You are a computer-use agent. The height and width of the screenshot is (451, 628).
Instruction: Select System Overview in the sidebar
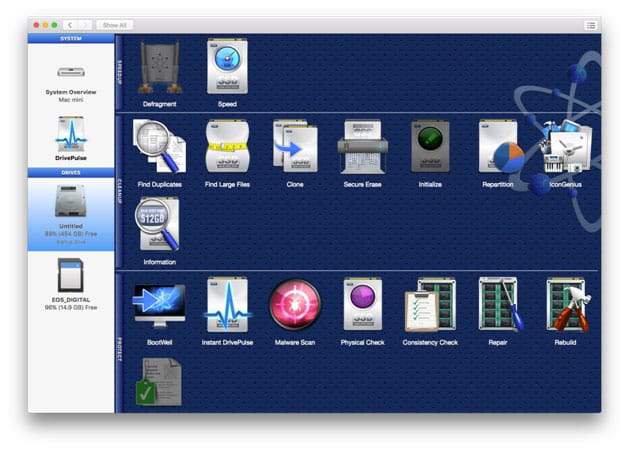click(x=71, y=83)
